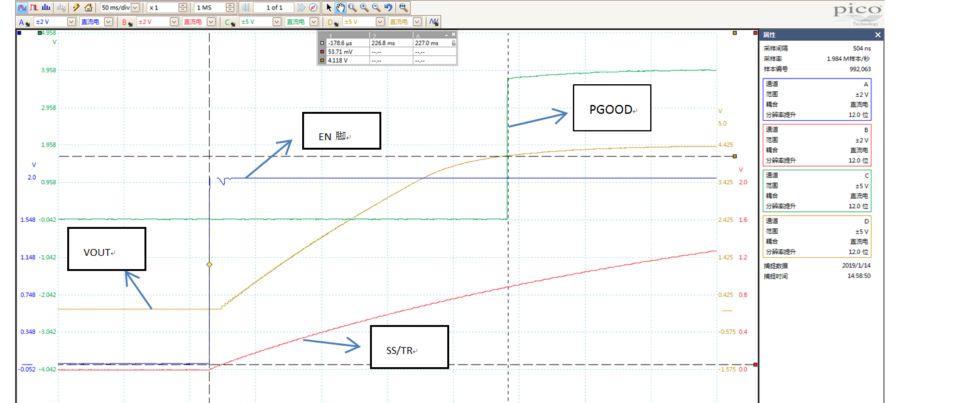This screenshot has width=980, height=403.
Task: Open Channel C ±5 V range dropdown
Action: (278, 21)
